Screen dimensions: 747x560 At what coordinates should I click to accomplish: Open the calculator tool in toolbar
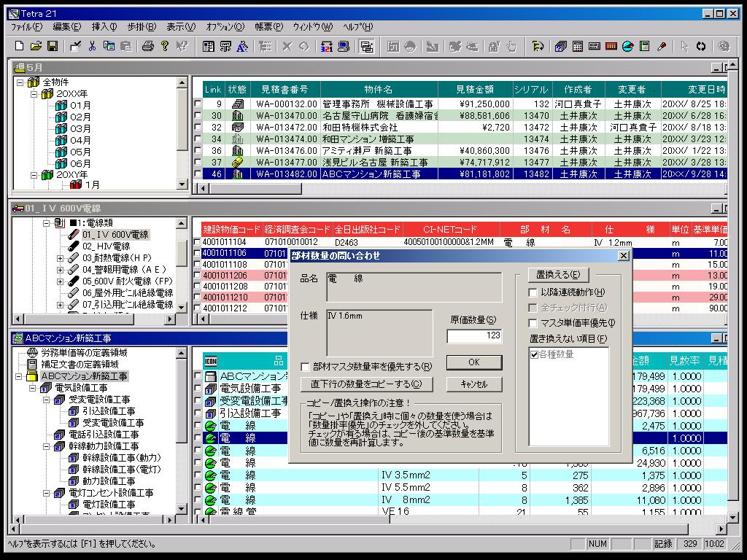[577, 46]
